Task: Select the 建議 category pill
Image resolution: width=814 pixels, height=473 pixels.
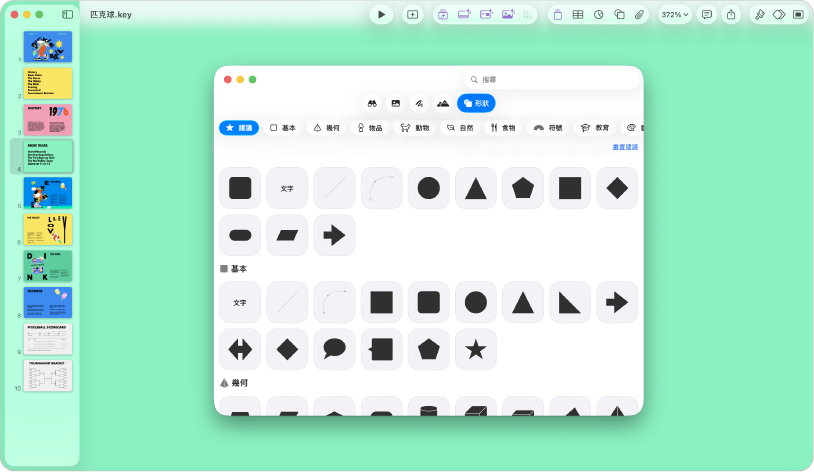Action: [239, 128]
